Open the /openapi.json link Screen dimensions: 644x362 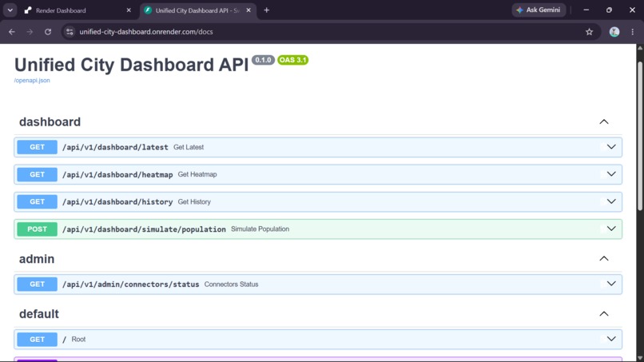32,80
